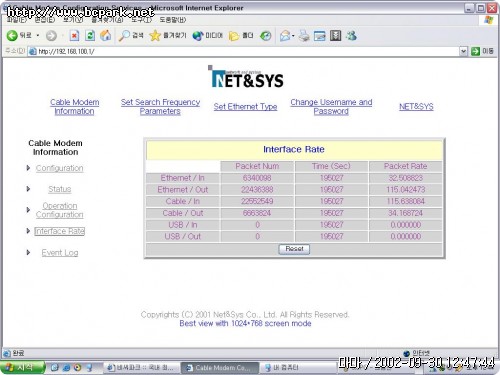Click the Time (Sec) column header
Viewport: 500px width, 375px height.
click(331, 166)
